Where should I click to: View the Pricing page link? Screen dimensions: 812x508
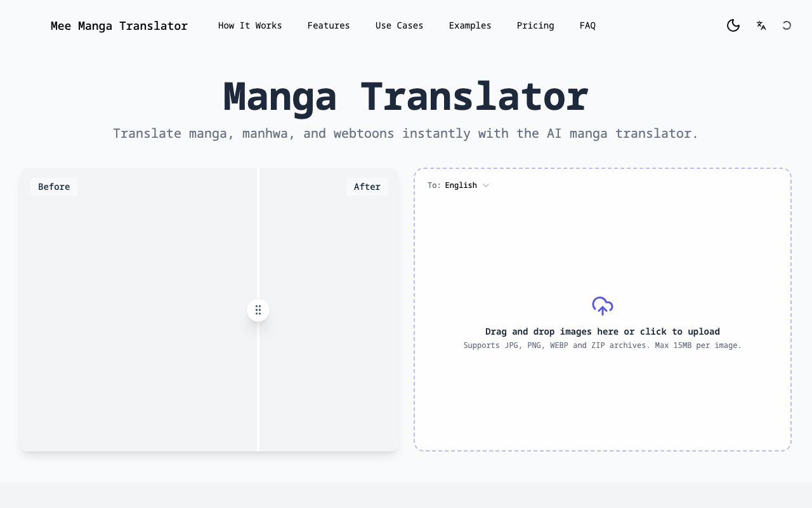[535, 25]
